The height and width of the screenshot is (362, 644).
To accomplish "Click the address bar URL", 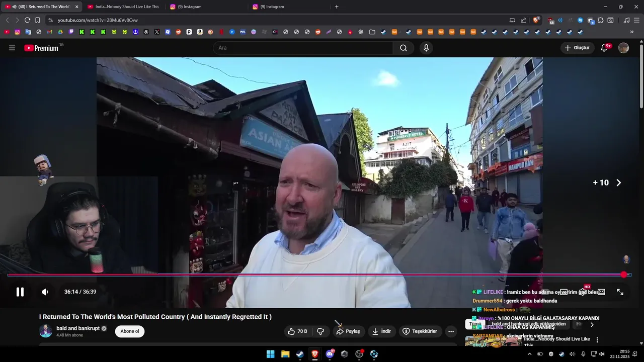I will pos(98,20).
